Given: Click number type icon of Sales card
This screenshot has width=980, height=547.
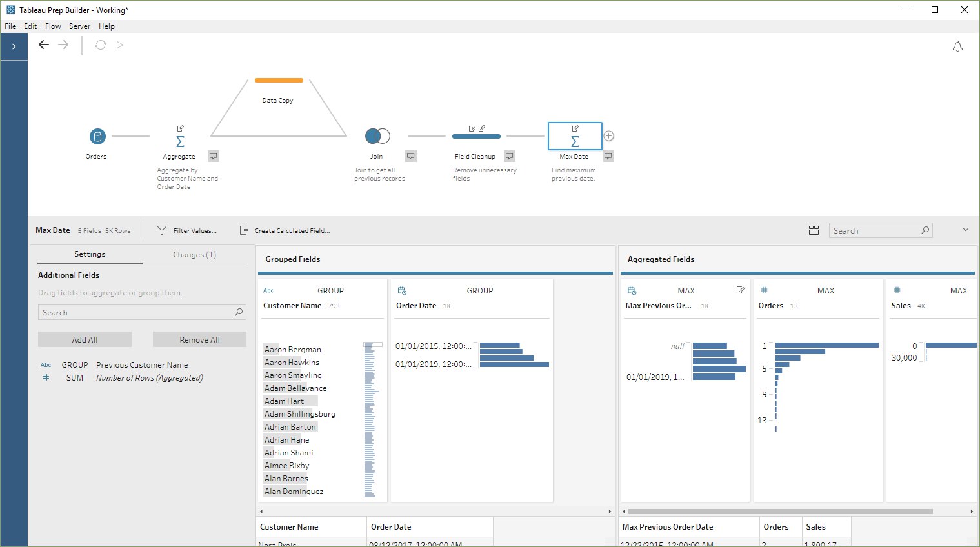Looking at the screenshot, I should click(897, 290).
